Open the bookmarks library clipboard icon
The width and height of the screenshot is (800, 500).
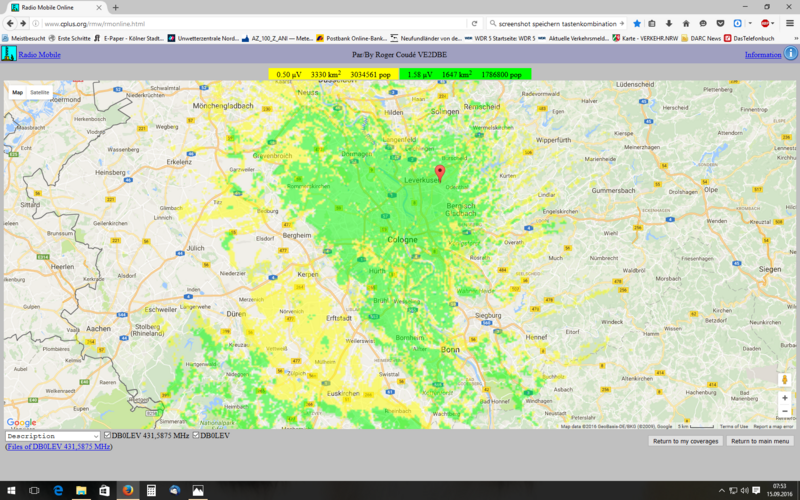point(652,23)
